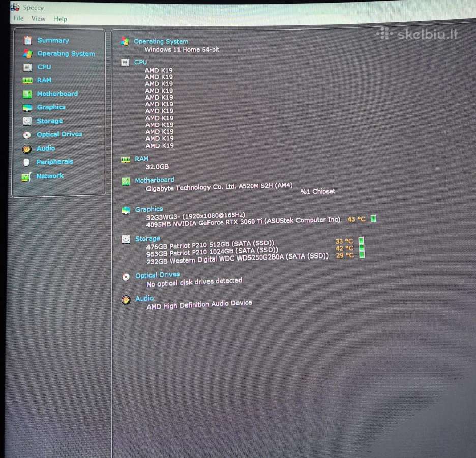Click the Peripherals mouse icon in sidebar

point(26,162)
